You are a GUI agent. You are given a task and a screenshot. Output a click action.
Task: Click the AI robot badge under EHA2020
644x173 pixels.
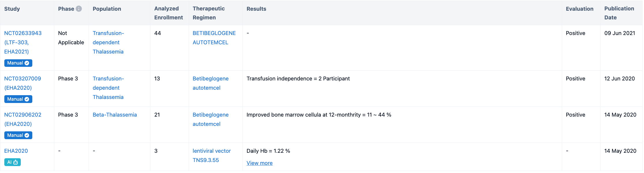tap(12, 162)
